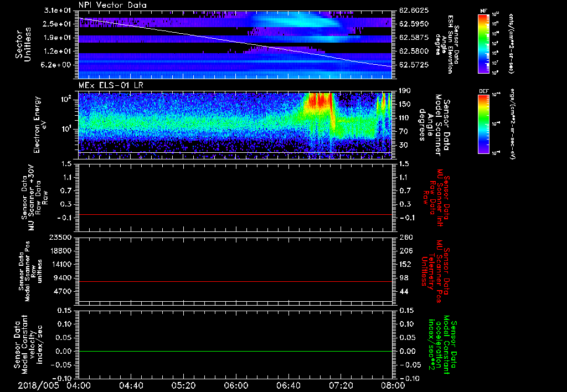Click the 110 scanner angle tick
567x392 pixels.
pos(405,118)
